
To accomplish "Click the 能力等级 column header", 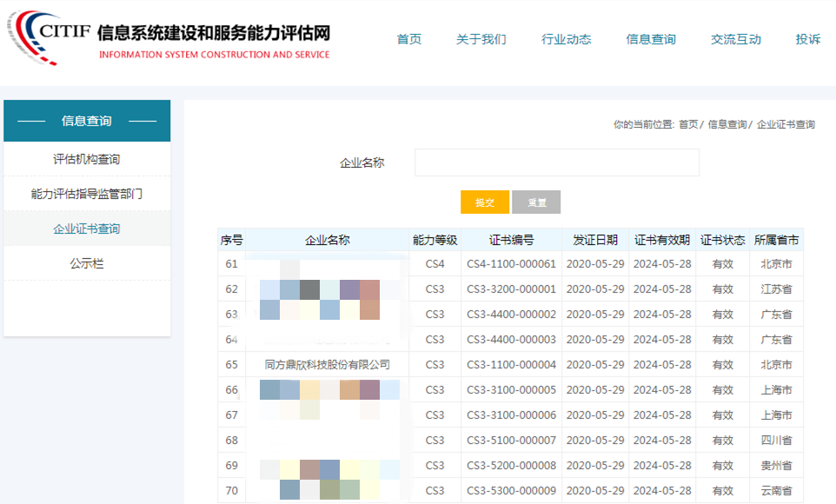I will click(435, 241).
